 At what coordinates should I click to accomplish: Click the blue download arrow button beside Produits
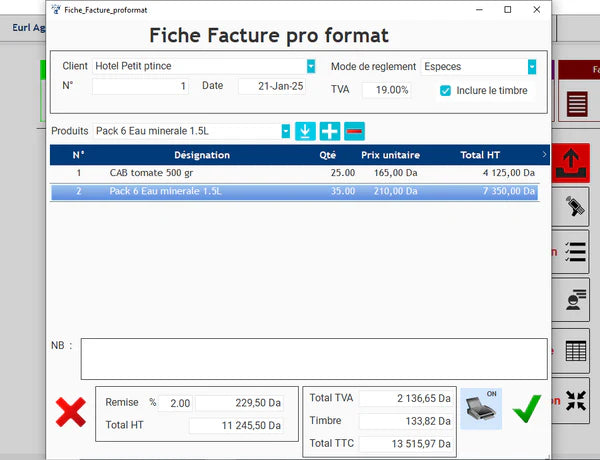point(305,131)
